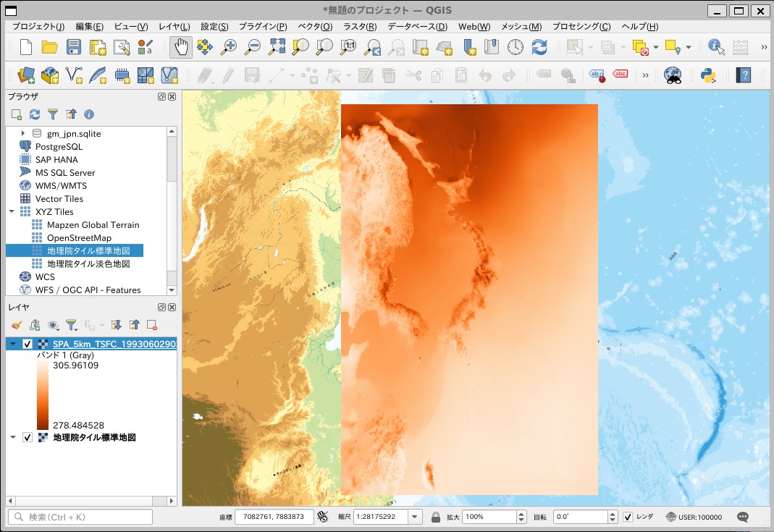Focus the 検索 (Ctrl + K) locator field
The height and width of the screenshot is (532, 774).
coord(80,517)
